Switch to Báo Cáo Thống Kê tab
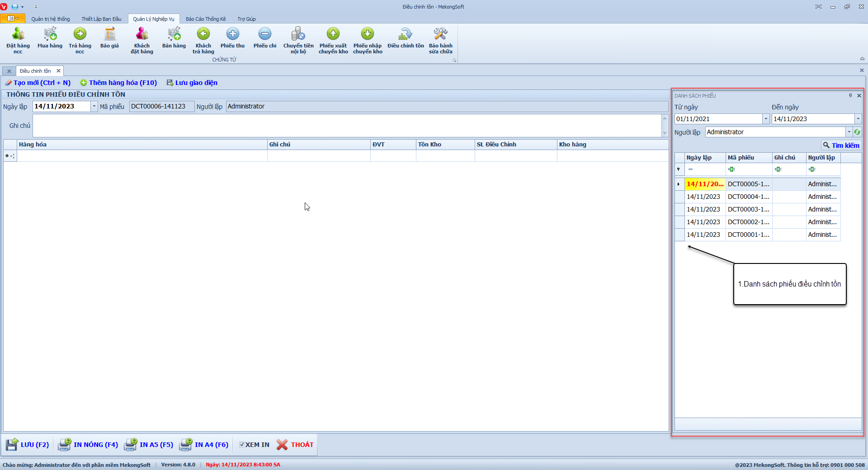868x470 pixels. point(206,19)
